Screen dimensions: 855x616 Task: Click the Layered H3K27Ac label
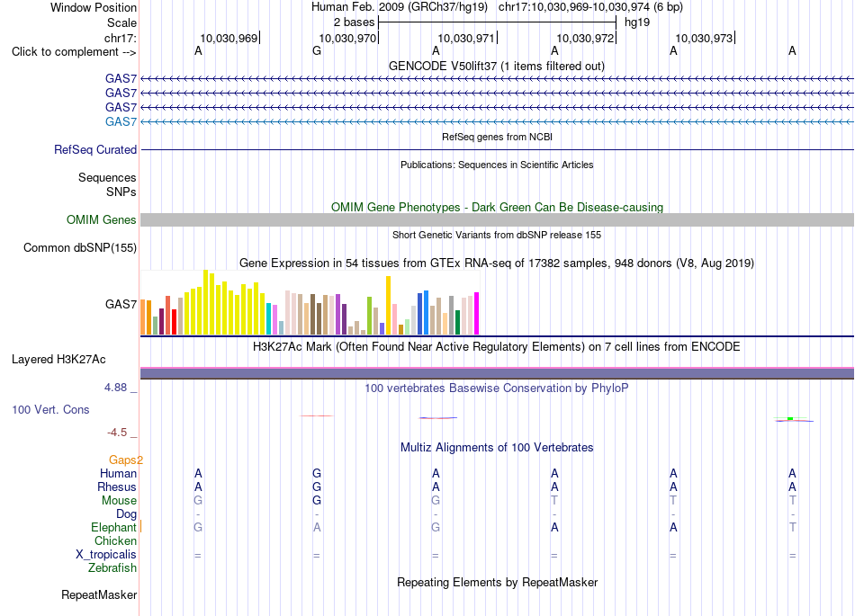[58, 360]
